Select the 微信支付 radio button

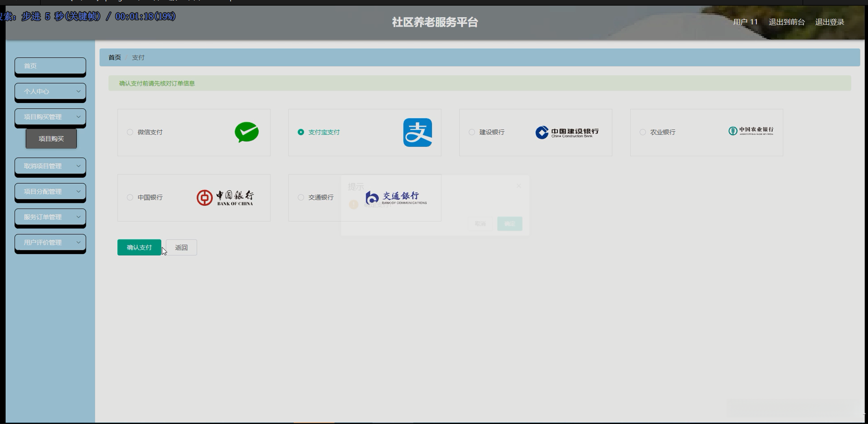130,132
